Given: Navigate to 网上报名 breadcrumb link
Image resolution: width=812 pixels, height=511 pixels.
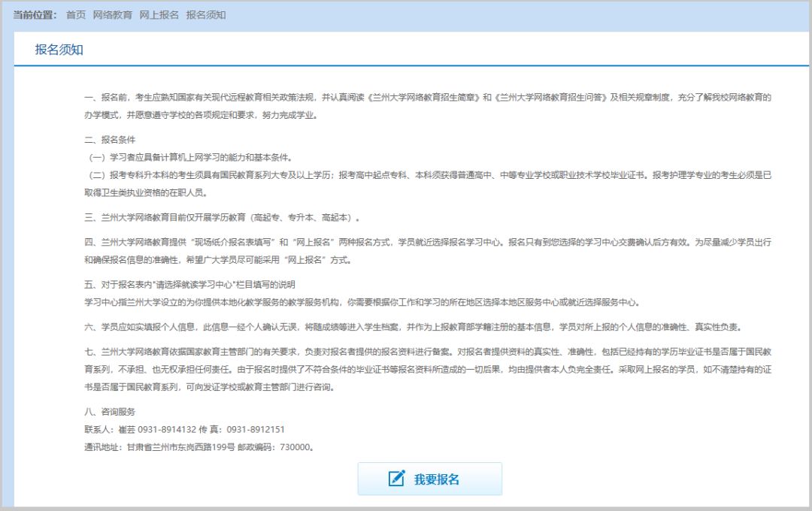Looking at the screenshot, I should pos(159,15).
